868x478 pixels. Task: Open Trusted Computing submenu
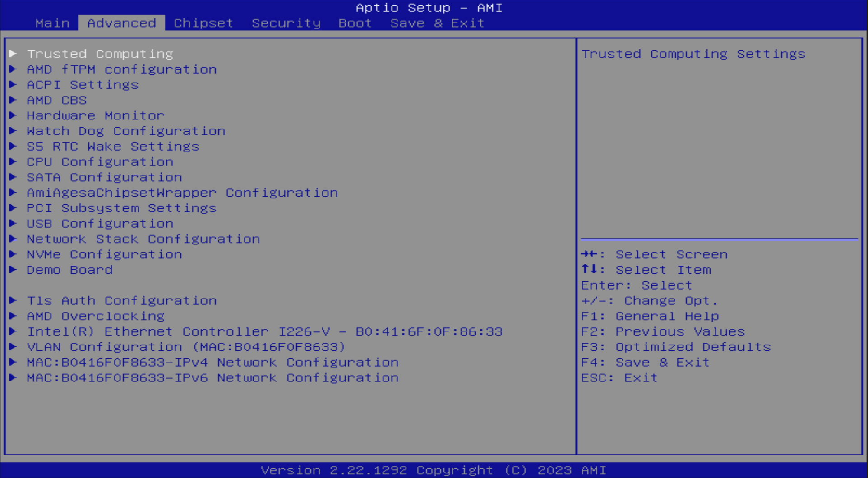pyautogui.click(x=100, y=54)
